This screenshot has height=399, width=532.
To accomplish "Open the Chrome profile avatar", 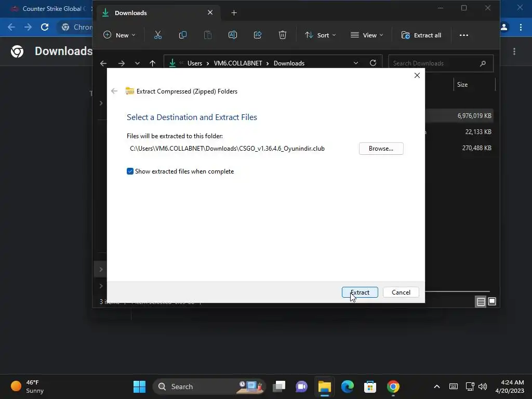I will pyautogui.click(x=504, y=27).
